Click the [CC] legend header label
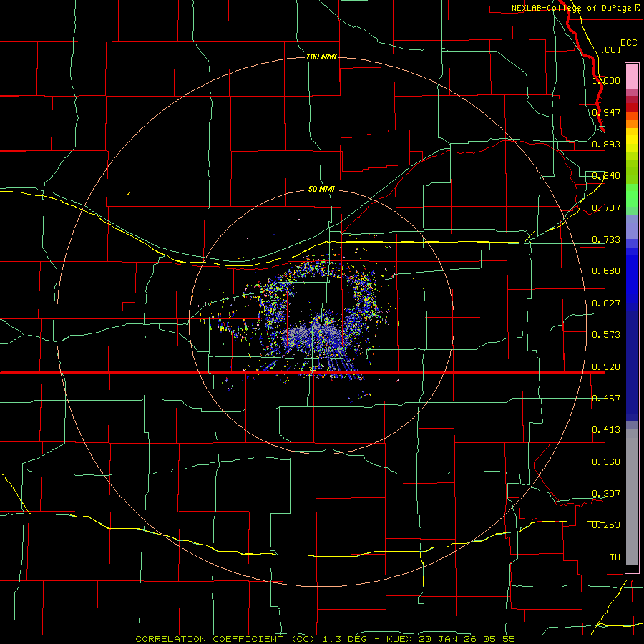The height and width of the screenshot is (644, 644). pyautogui.click(x=610, y=49)
